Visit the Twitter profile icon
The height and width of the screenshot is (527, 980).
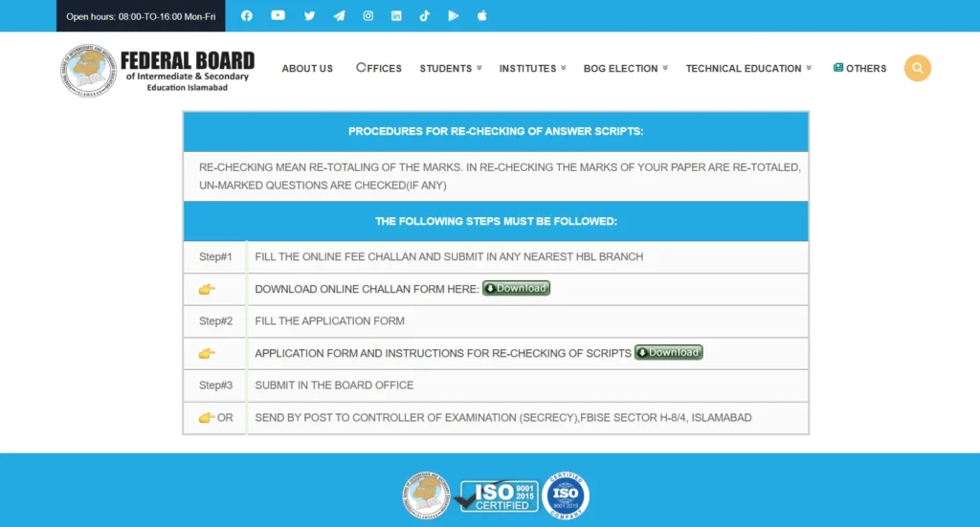309,15
